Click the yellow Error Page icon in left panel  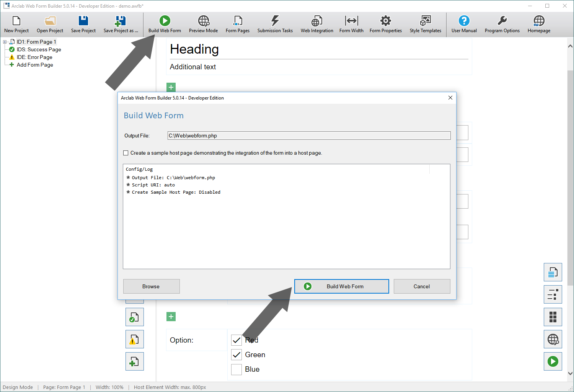pyautogui.click(x=11, y=57)
